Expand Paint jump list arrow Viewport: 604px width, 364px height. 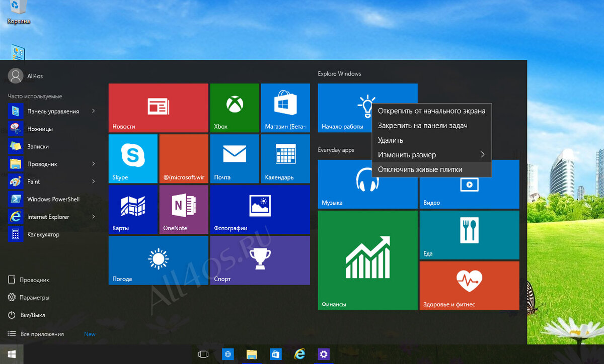pos(94,181)
